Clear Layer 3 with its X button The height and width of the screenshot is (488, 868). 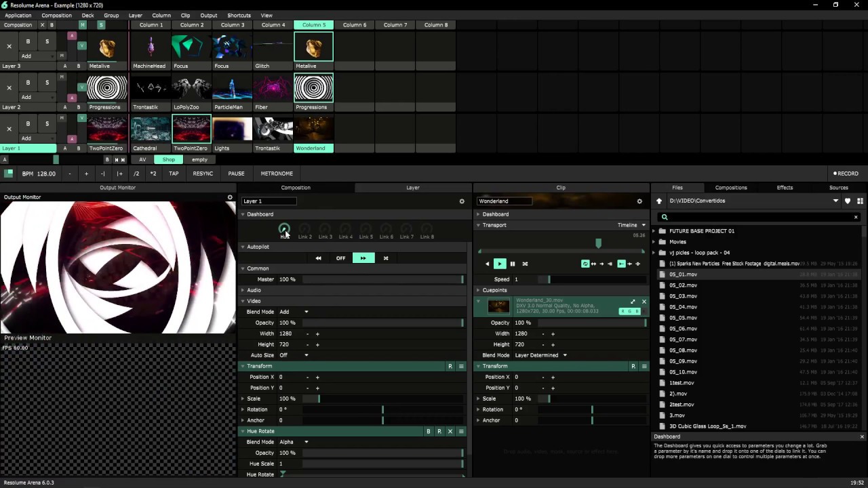(9, 47)
